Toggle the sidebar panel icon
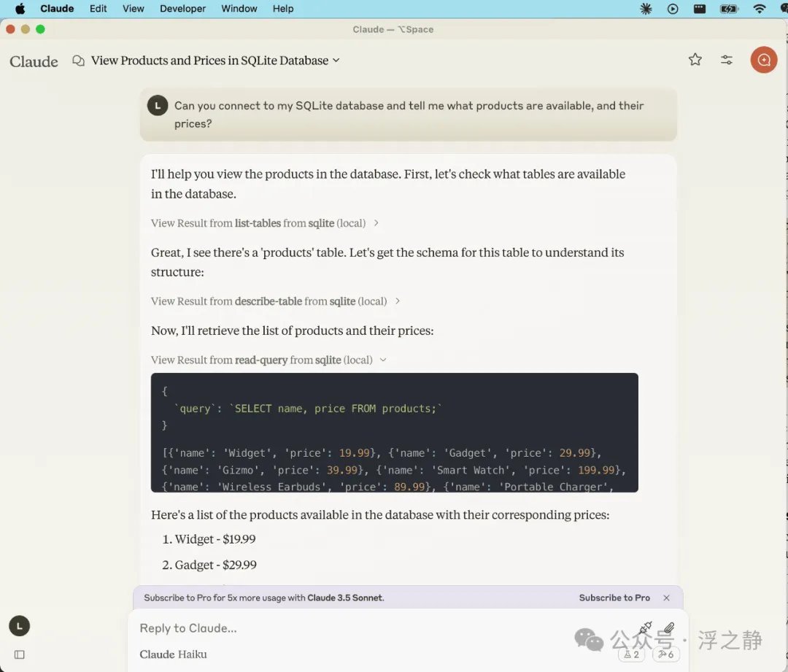 (20, 654)
